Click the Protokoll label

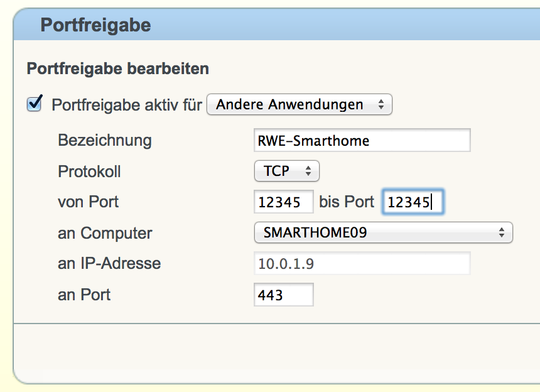(89, 171)
